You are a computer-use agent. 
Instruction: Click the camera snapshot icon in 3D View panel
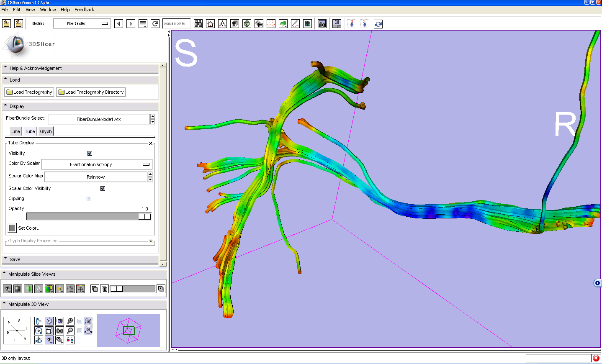tap(59, 331)
